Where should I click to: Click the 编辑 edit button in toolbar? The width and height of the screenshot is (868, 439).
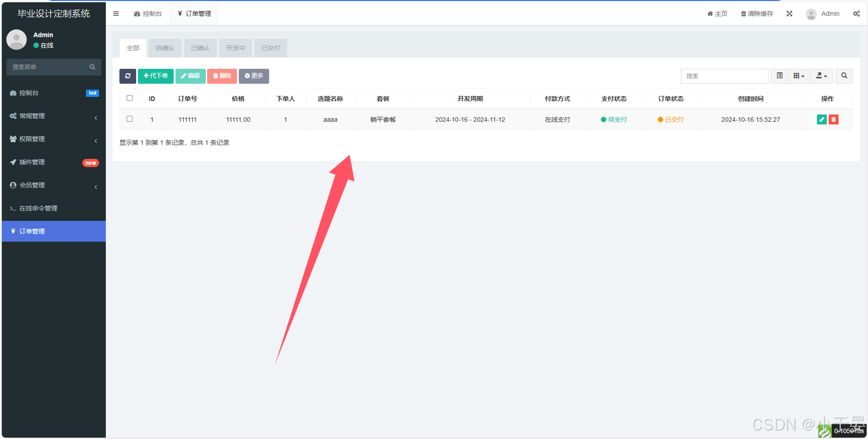[190, 76]
